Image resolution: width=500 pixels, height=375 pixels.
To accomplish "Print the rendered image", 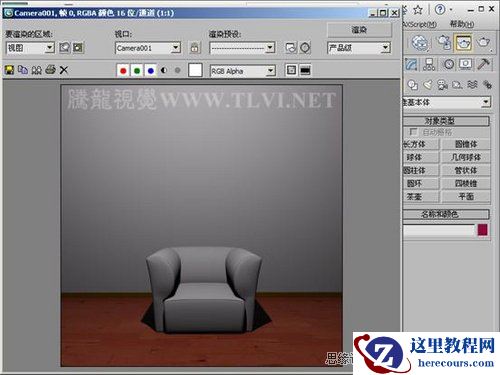I will click(x=50, y=70).
